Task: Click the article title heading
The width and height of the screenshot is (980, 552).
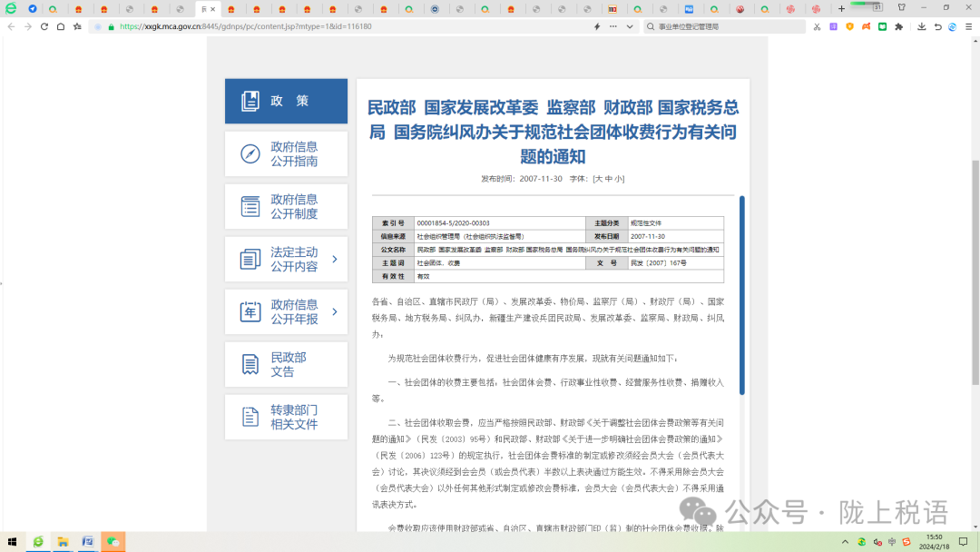Action: (554, 132)
